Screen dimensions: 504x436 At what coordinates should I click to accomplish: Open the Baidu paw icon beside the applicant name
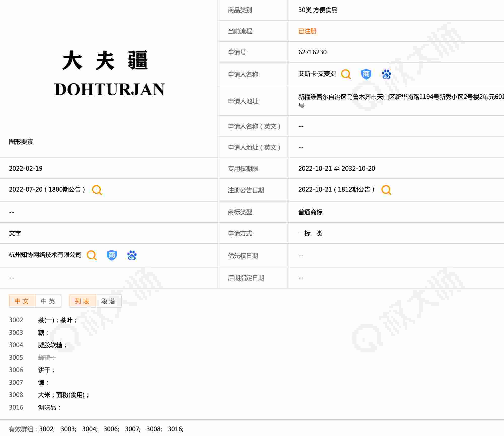pyautogui.click(x=386, y=74)
